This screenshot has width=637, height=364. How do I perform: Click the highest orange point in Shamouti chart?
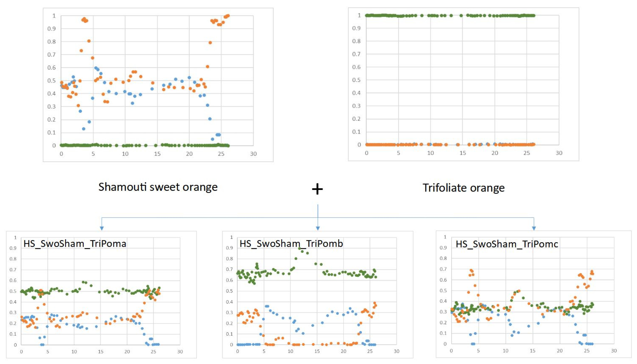tap(228, 16)
